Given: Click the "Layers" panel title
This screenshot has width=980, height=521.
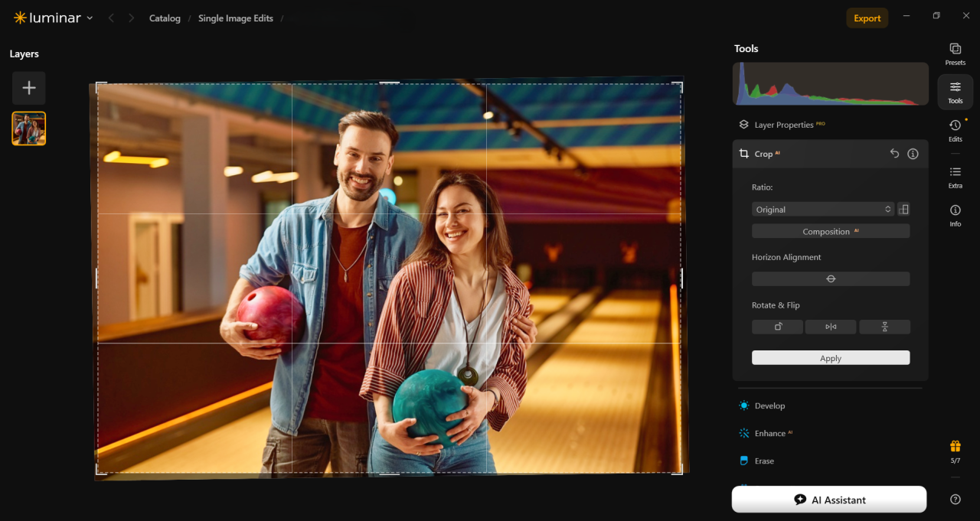Looking at the screenshot, I should click(24, 54).
